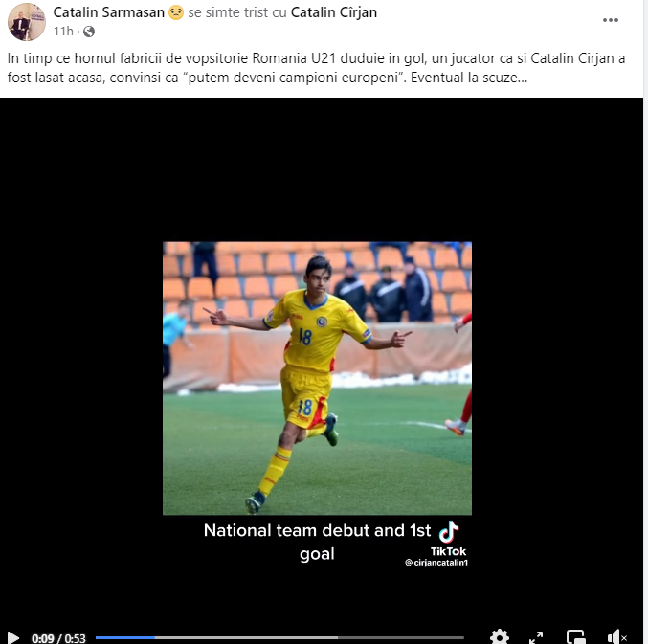Open the three-dot post options menu
The height and width of the screenshot is (644, 648).
[x=611, y=20]
